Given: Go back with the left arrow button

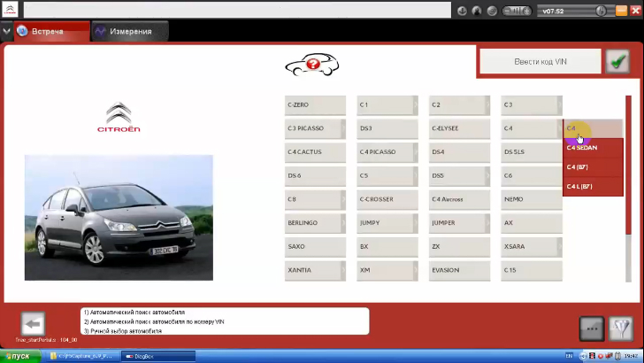Looking at the screenshot, I should tap(33, 324).
